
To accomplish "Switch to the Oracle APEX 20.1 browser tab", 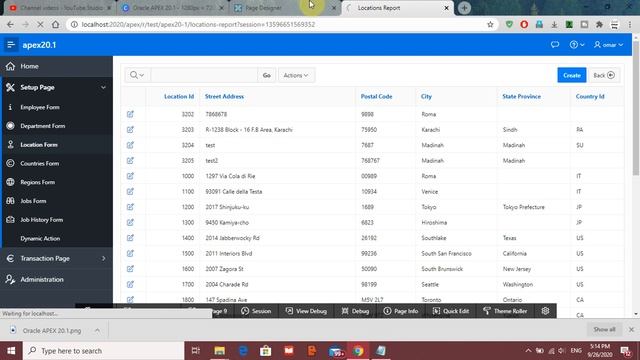I will click(173, 8).
